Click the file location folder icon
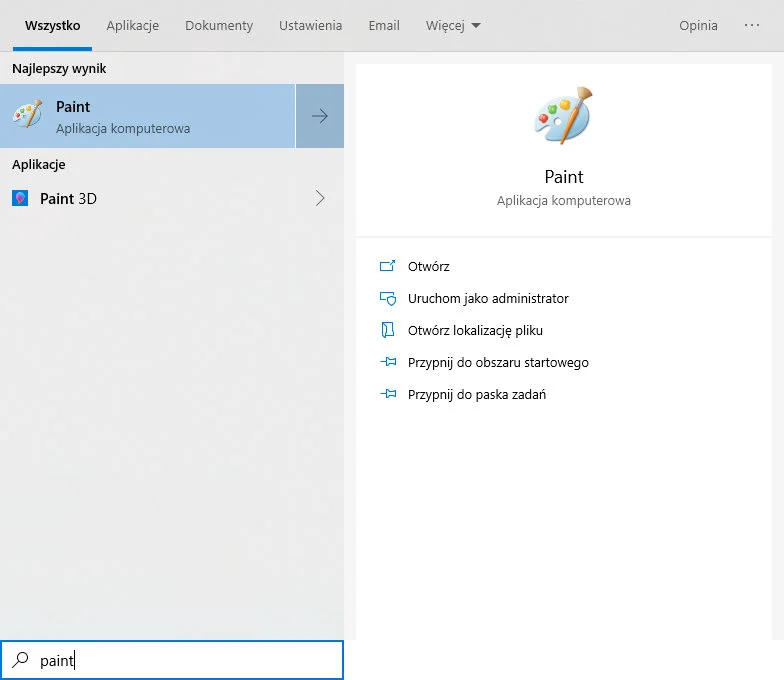This screenshot has height=680, width=784. [x=388, y=330]
